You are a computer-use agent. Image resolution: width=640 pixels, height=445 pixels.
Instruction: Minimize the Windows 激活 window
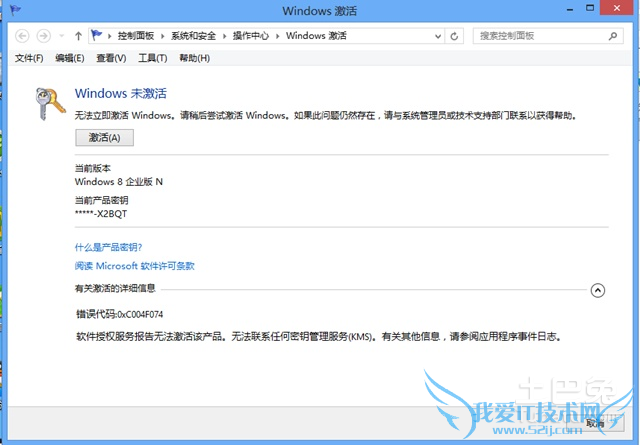[x=570, y=9]
